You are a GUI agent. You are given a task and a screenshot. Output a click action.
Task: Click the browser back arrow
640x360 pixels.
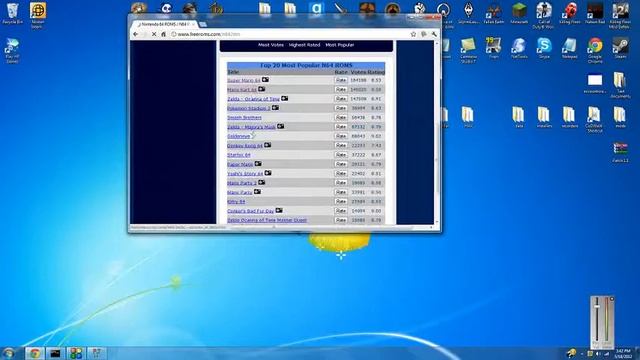point(136,34)
